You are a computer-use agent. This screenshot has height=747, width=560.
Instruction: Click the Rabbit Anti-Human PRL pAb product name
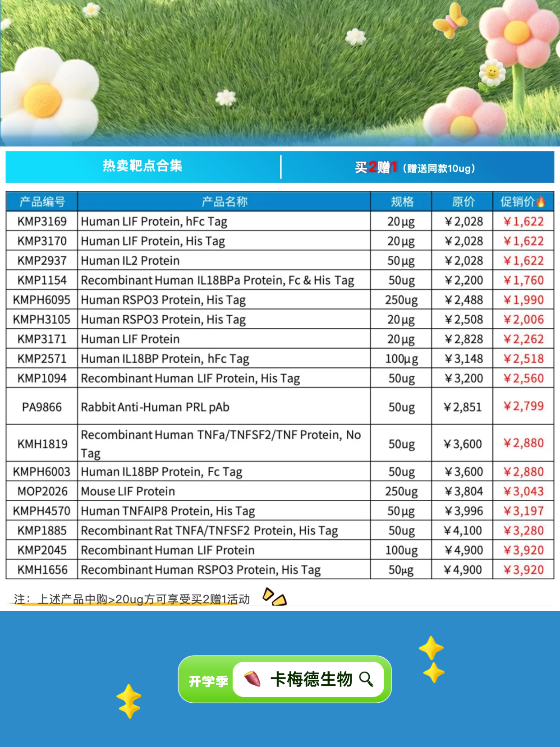click(x=155, y=407)
